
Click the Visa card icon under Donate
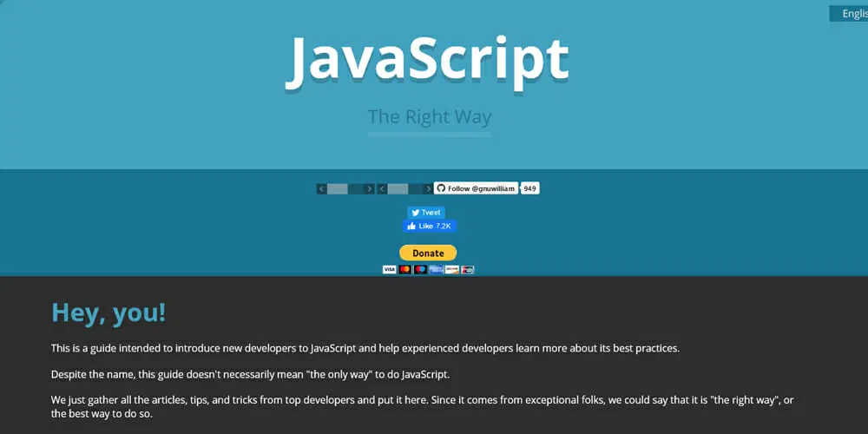389,270
